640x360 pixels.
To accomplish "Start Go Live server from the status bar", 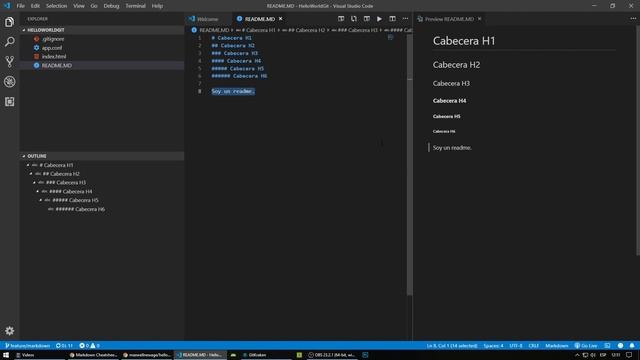I will click(x=586, y=346).
